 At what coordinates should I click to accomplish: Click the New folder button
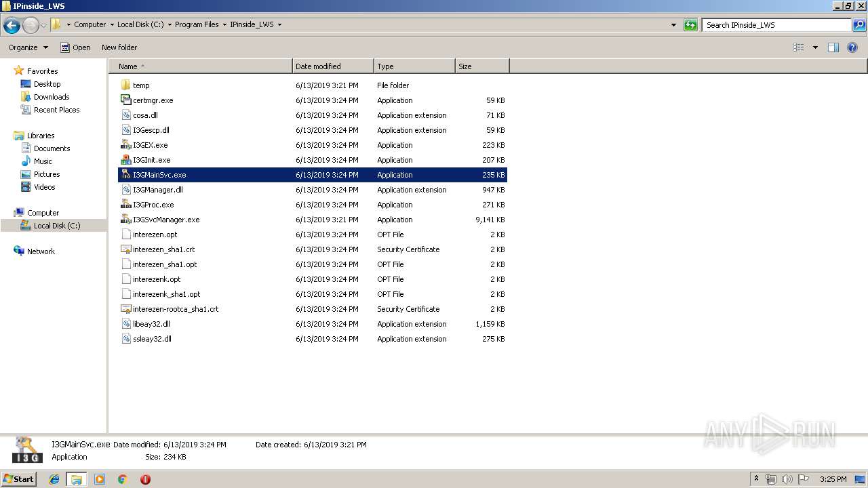119,47
